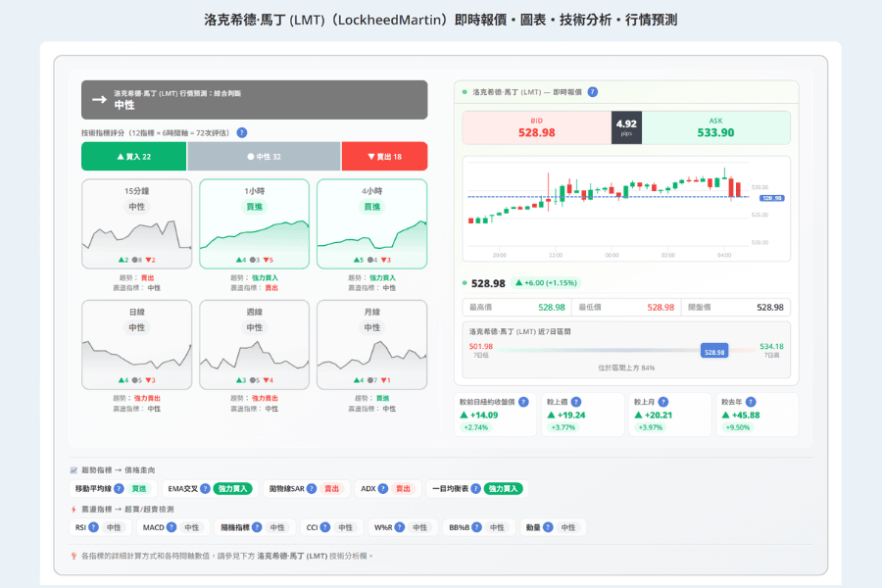This screenshot has height=588, width=882.
Task: Click help icon beside momentum indicator
Action: coord(548,527)
